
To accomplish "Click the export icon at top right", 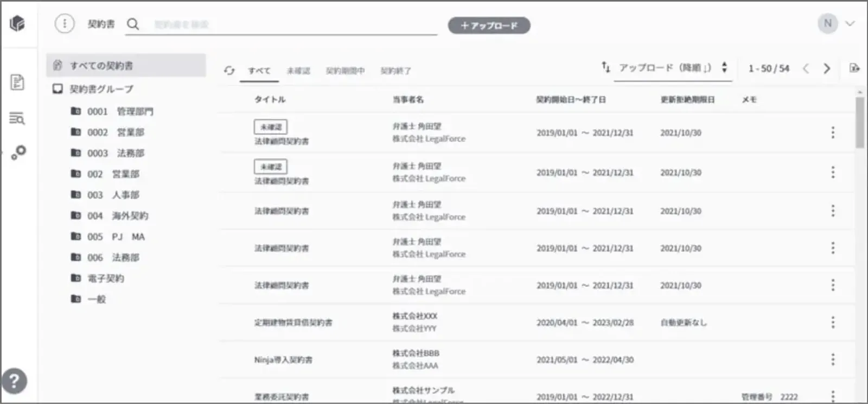I will tap(854, 68).
